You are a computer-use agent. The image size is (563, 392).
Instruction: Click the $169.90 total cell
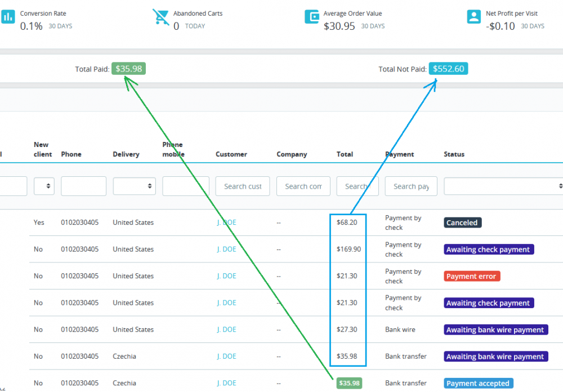[348, 250]
